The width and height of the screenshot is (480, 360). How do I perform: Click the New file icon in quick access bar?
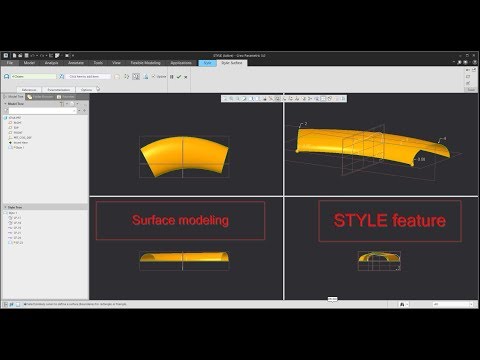point(15,55)
